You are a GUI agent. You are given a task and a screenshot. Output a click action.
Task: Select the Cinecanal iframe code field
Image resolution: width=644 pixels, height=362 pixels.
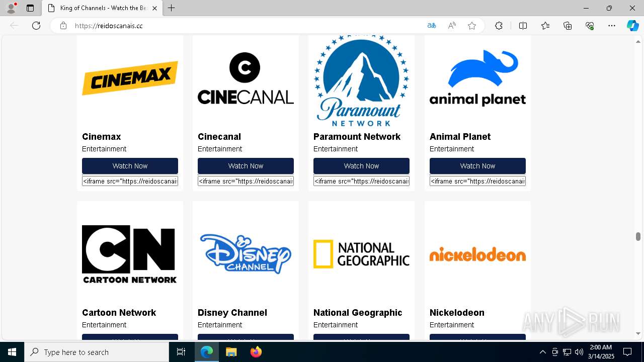(246, 181)
